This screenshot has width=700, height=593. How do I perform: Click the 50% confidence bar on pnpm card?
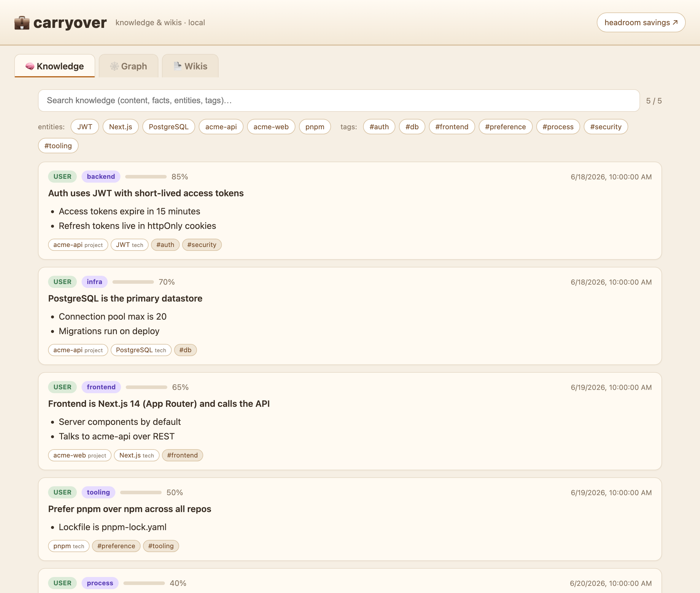(141, 492)
